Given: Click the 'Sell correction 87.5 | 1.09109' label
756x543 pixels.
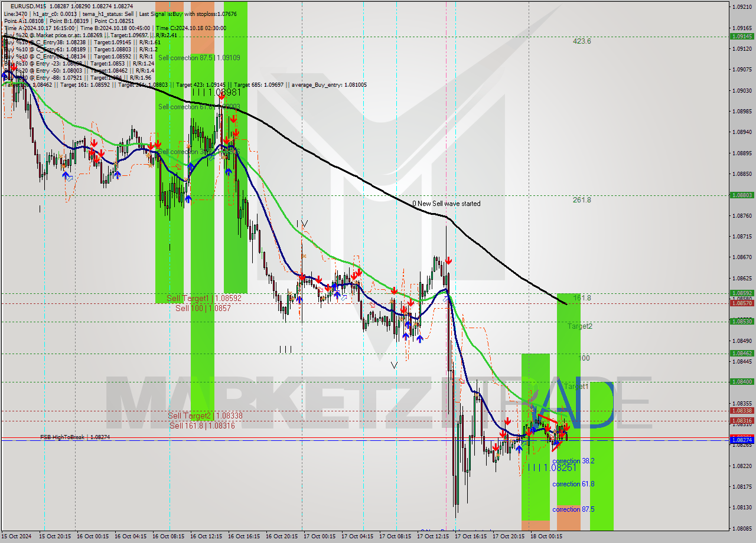Looking at the screenshot, I should point(199,58).
